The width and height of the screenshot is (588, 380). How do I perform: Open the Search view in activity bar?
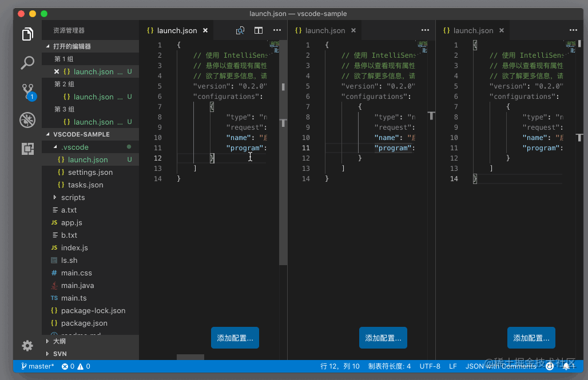27,63
